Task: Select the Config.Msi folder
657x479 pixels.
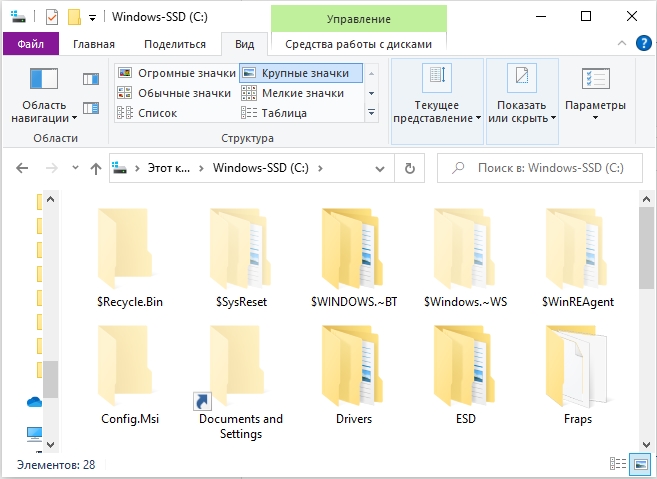Action: pos(130,375)
